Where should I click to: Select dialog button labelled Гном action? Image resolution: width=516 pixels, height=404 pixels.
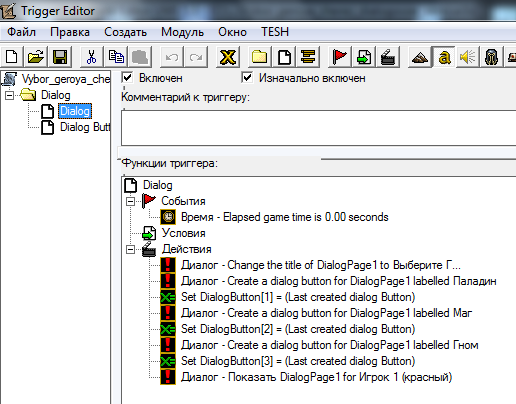pyautogui.click(x=330, y=345)
